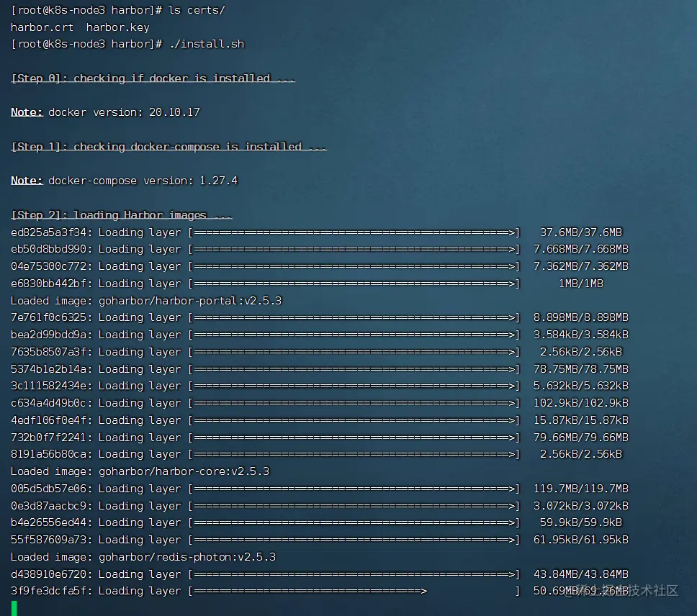Click size '1MB/1MB'

point(581,284)
